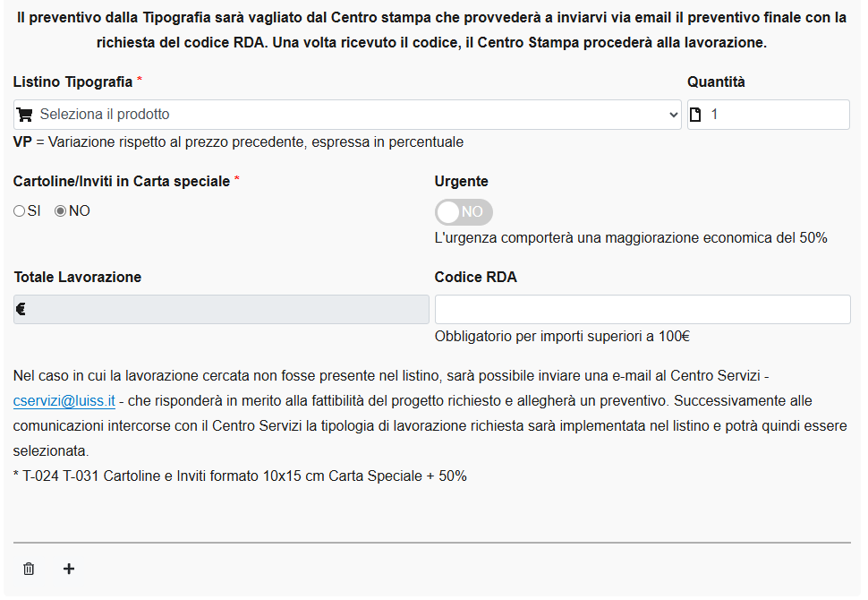Screen dimensions: 868x600
Task: Focus the Quantità number field
Action: pyautogui.click(x=777, y=115)
